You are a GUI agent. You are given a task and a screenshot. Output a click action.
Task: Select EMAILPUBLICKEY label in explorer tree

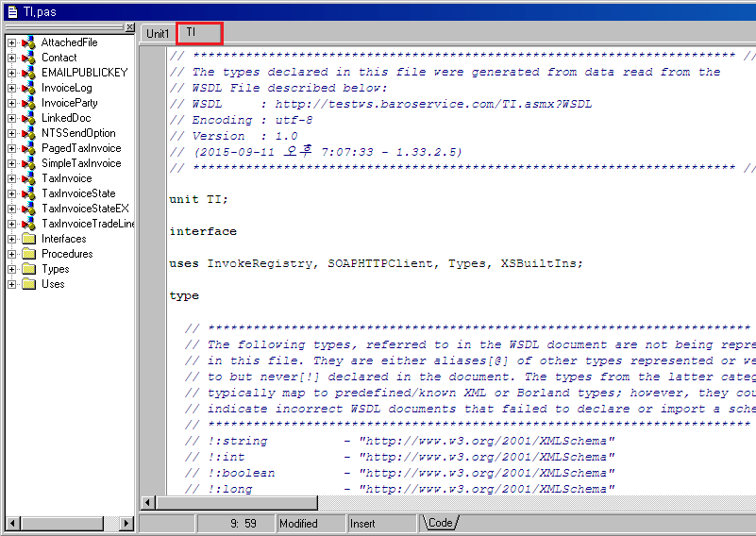[x=84, y=73]
